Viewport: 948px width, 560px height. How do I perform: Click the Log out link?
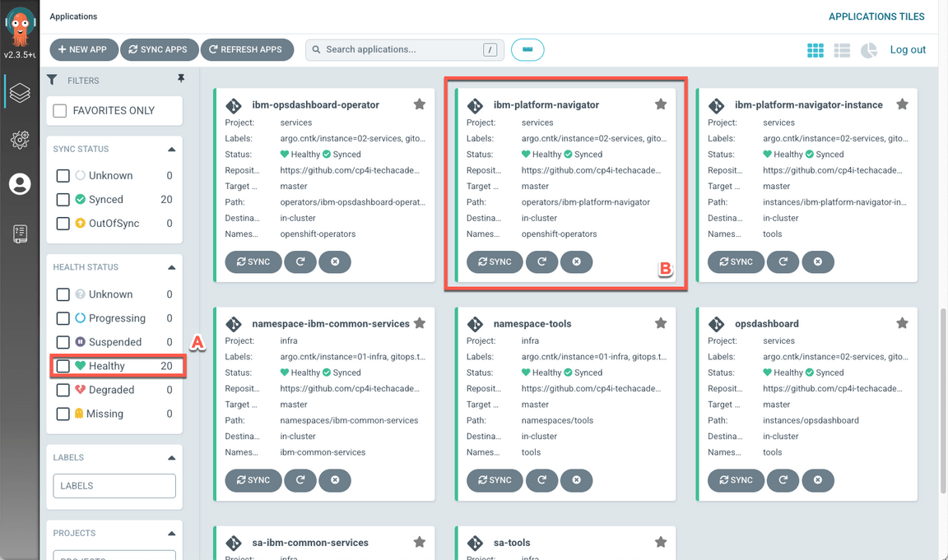[908, 50]
